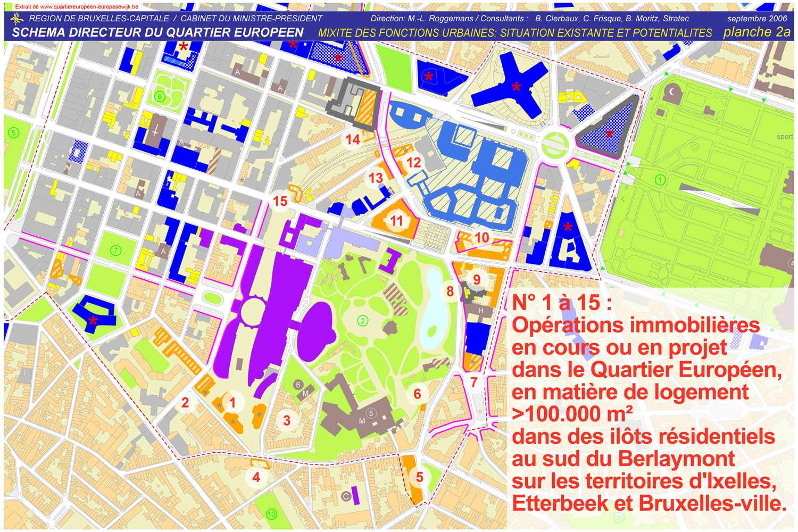Select red project number 11 on orange block
This screenshot has width=798, height=532.
pos(397,220)
